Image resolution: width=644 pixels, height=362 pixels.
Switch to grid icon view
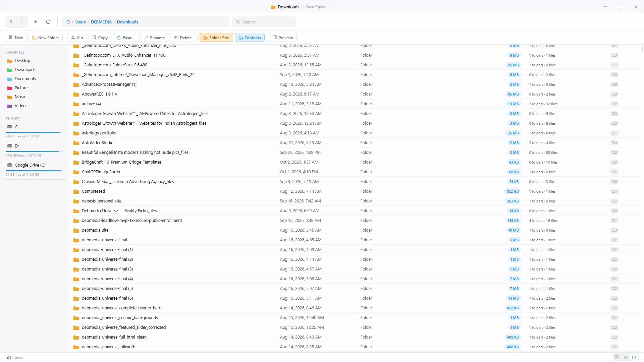tap(617, 357)
